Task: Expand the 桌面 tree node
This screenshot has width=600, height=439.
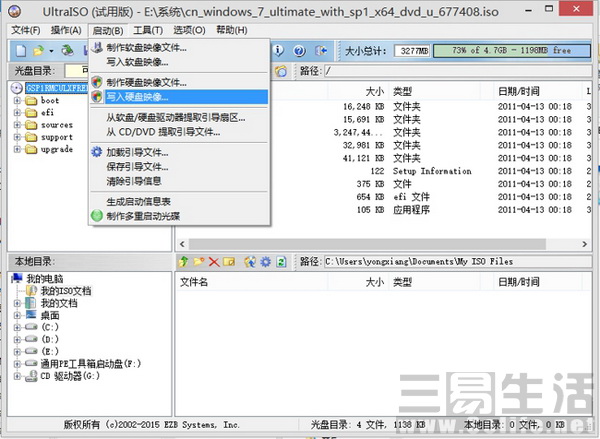Action: pos(17,315)
